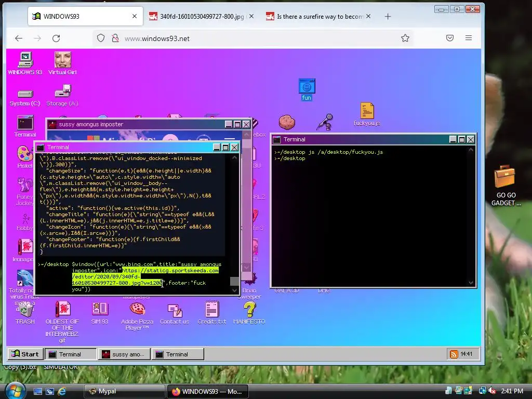This screenshot has height=399, width=532.
Task: Select sussy amo... taskbar entry
Action: 124,354
